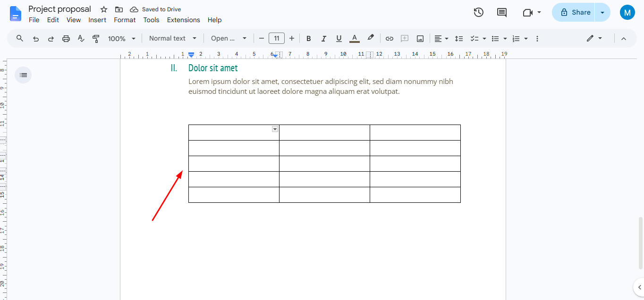Click the font size 11 field
644x300 pixels.
click(277, 39)
